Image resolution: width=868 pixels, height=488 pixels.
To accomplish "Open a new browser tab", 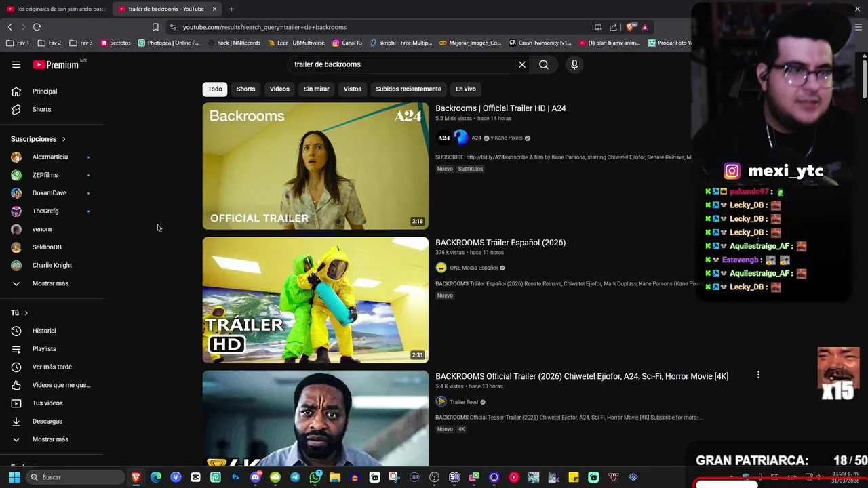I will (x=231, y=9).
